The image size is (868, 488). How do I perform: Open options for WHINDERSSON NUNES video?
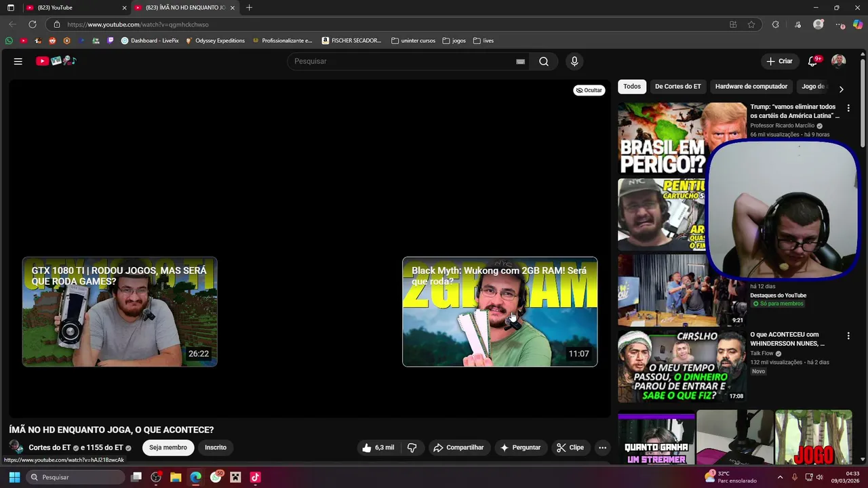848,335
